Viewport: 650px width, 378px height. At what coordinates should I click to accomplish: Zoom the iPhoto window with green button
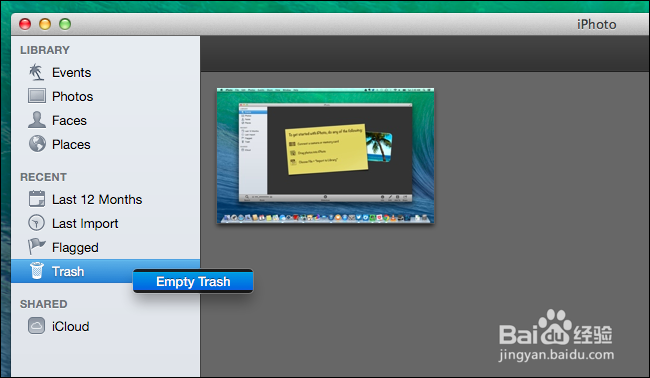(65, 24)
